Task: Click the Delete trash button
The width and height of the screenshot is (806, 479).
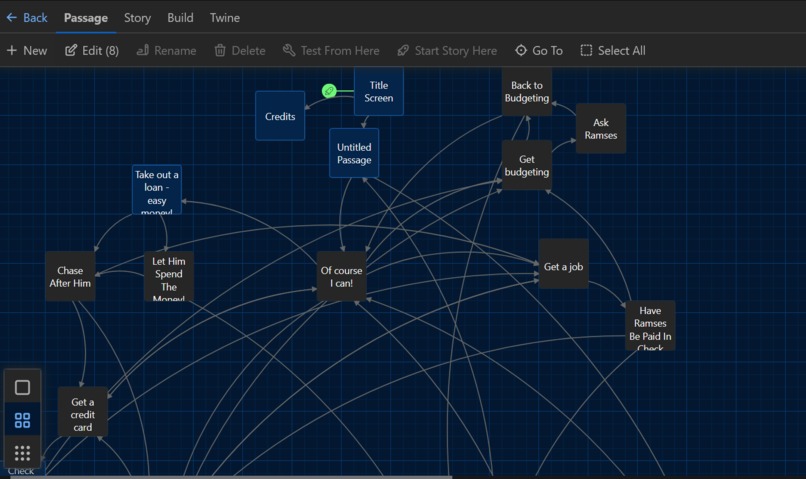Action: (240, 50)
